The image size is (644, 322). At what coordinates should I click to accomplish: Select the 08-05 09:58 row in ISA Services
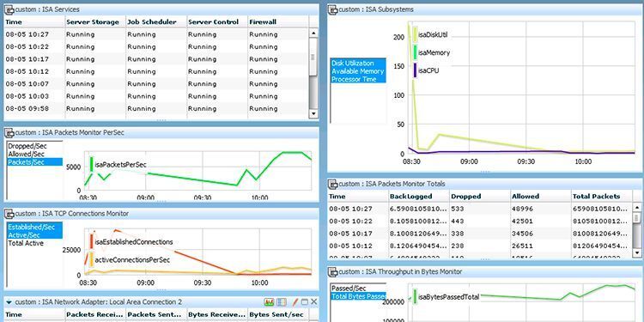pos(156,108)
